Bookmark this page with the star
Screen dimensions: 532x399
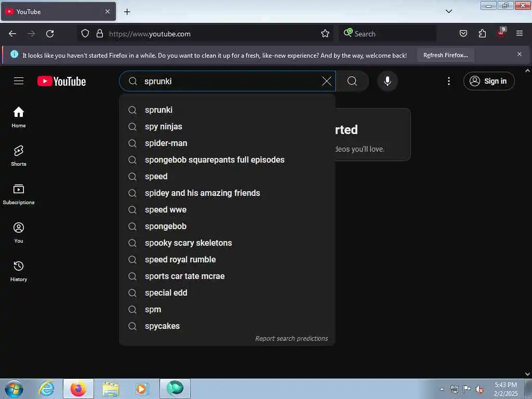click(x=325, y=34)
